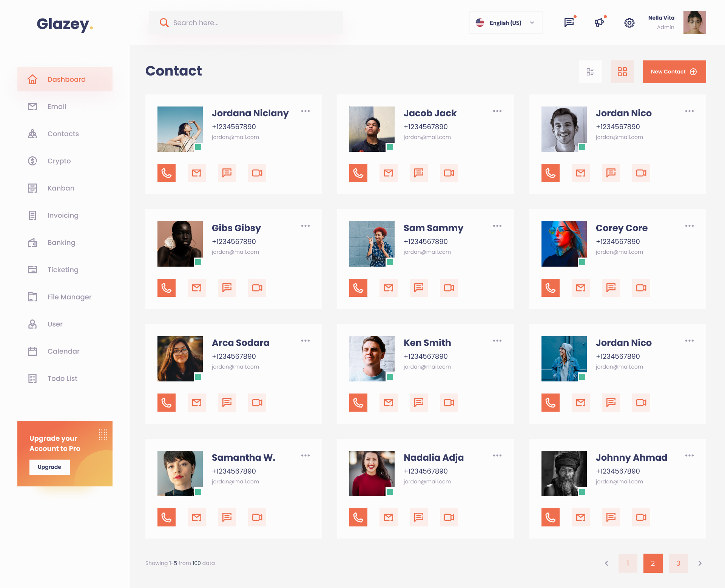Send email to Gibs Gibsy
Screen dimensions: 725x588
[x=197, y=288]
